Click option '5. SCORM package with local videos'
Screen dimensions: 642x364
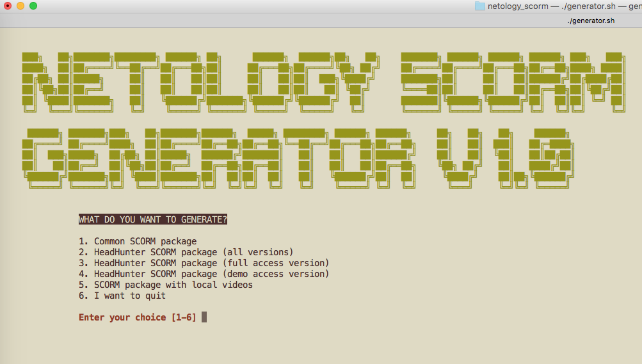click(166, 285)
